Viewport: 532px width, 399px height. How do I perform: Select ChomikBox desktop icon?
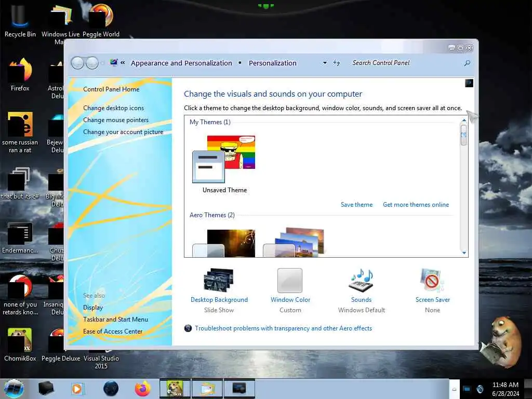20,344
